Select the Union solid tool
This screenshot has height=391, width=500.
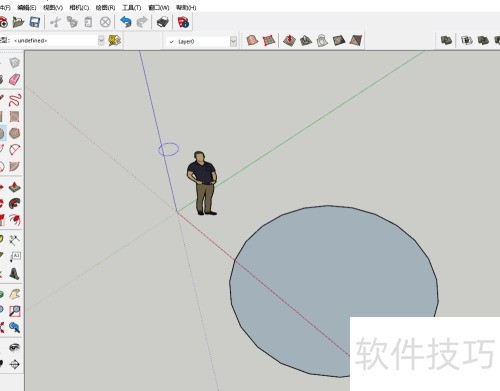(483, 40)
